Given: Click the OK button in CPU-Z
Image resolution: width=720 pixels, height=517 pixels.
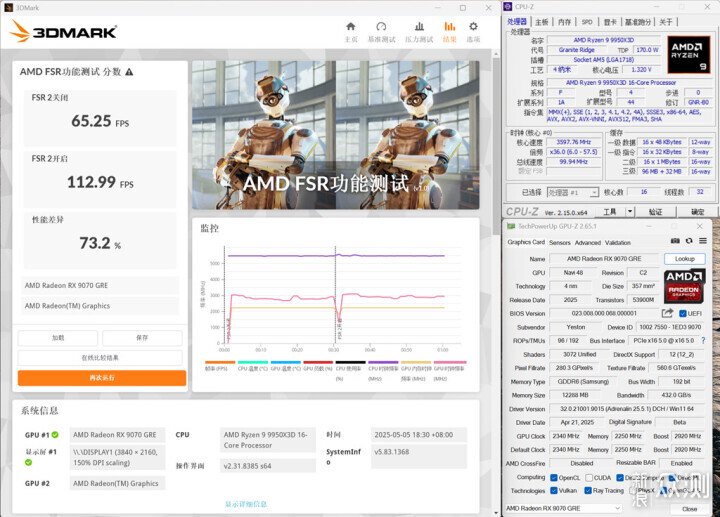Looking at the screenshot, I should (698, 211).
